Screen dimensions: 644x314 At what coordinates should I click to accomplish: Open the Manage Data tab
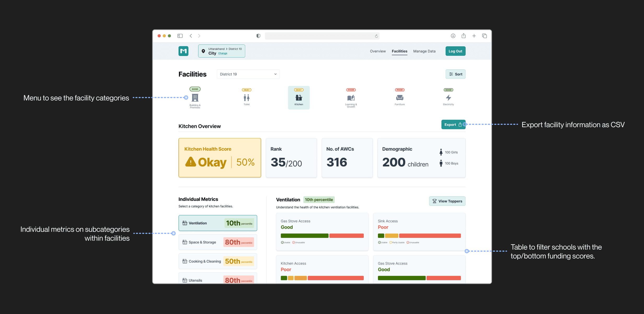tap(424, 51)
